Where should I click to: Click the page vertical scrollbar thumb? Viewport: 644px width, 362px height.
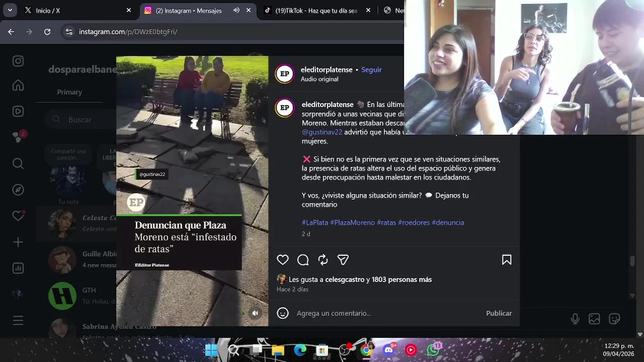click(632, 261)
